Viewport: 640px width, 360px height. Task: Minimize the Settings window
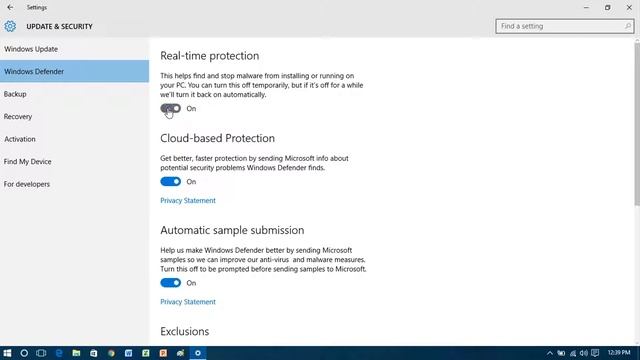coord(586,7)
